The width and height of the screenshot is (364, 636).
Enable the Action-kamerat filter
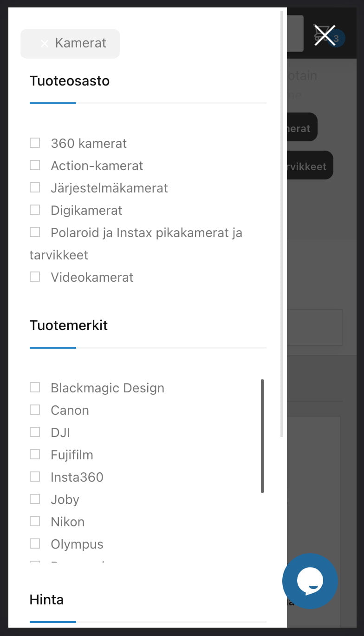pos(35,165)
